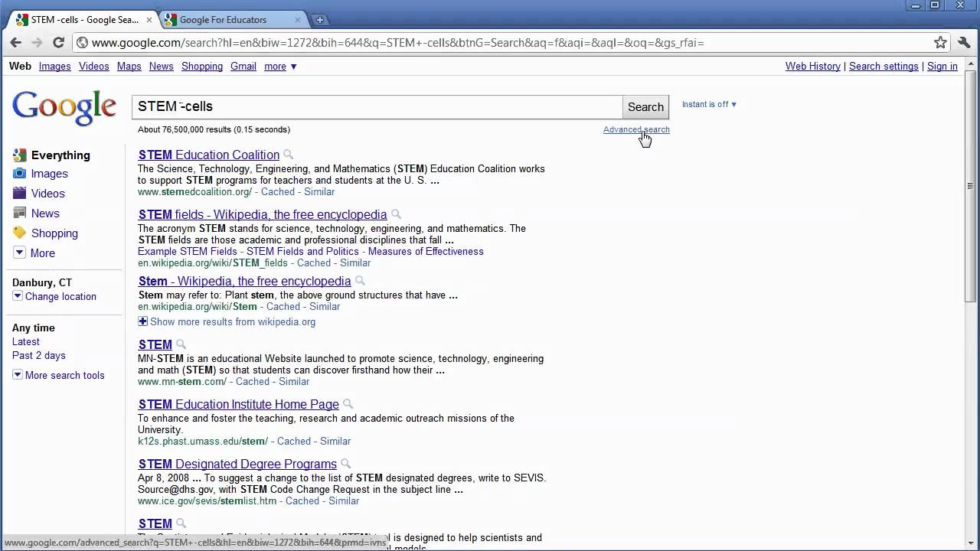The width and height of the screenshot is (980, 551).
Task: Open Similar link for ice.gov stemlist result
Action: click(x=344, y=501)
